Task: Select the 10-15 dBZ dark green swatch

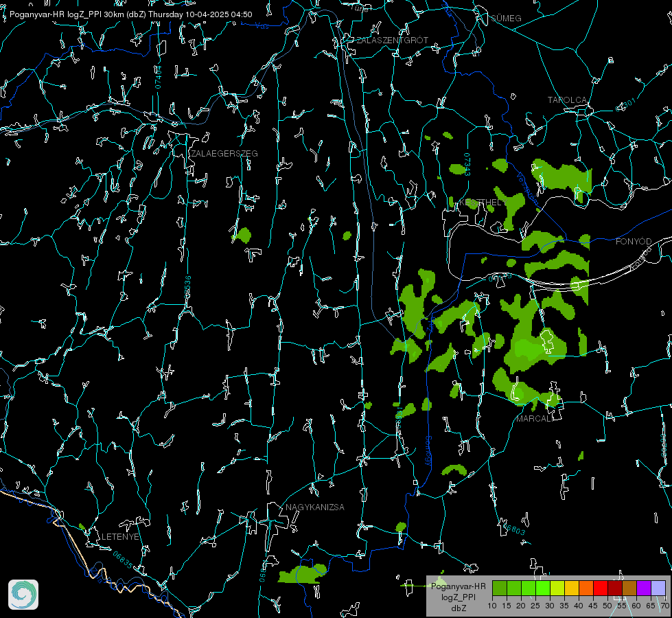Action: 500,588
